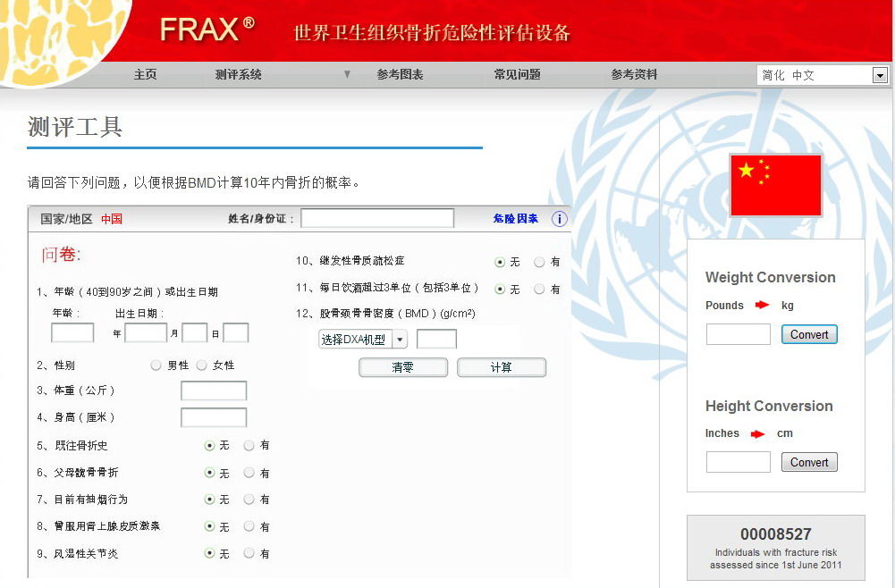Image resolution: width=895 pixels, height=588 pixels.
Task: Click the FRAX logo
Action: point(207,29)
